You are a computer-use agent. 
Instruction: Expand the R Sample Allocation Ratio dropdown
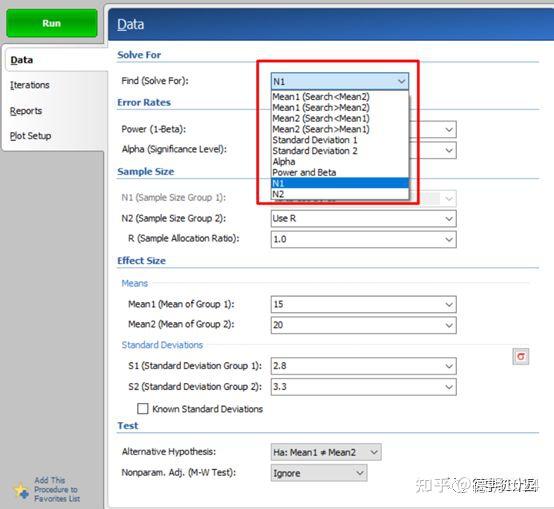point(449,239)
